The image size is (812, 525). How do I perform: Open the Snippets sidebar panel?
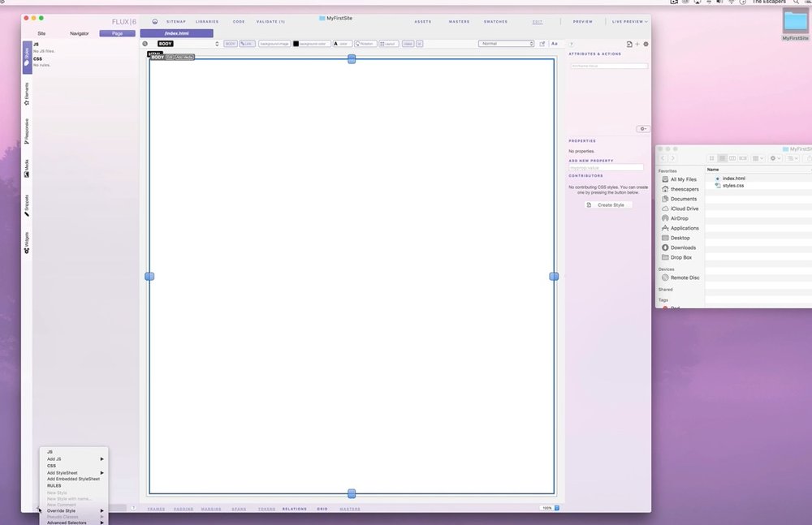(x=27, y=205)
